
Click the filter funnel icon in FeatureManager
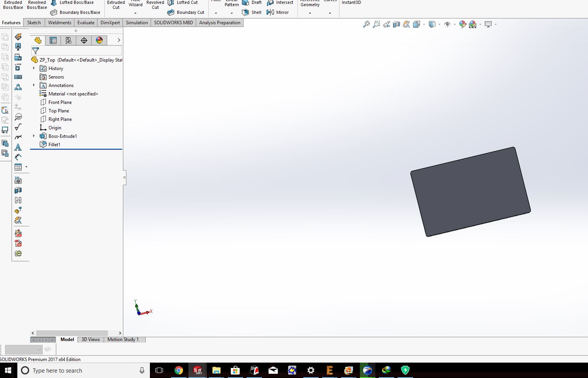click(x=35, y=51)
